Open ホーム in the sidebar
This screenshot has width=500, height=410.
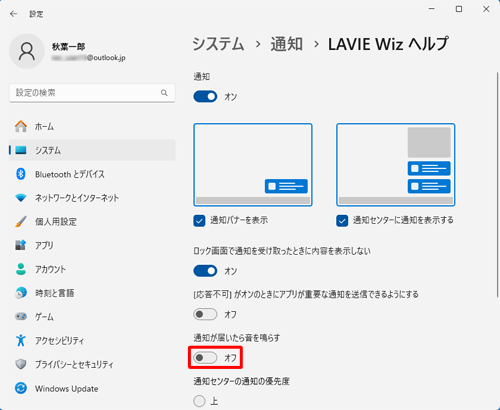click(92, 126)
